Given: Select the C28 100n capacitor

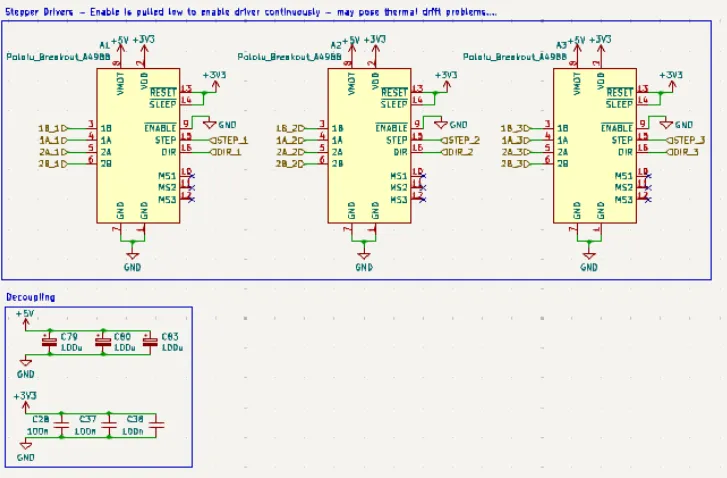Looking at the screenshot, I should tap(60, 424).
